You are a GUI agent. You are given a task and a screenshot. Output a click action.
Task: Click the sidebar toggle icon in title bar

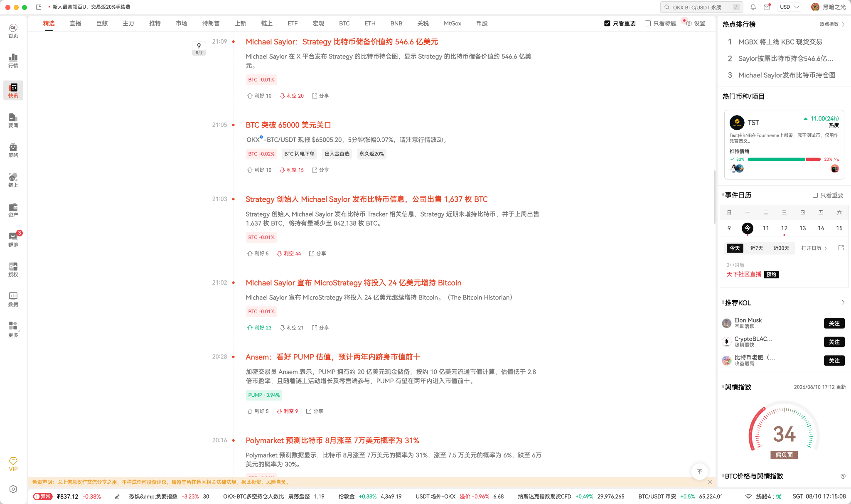pos(39,7)
